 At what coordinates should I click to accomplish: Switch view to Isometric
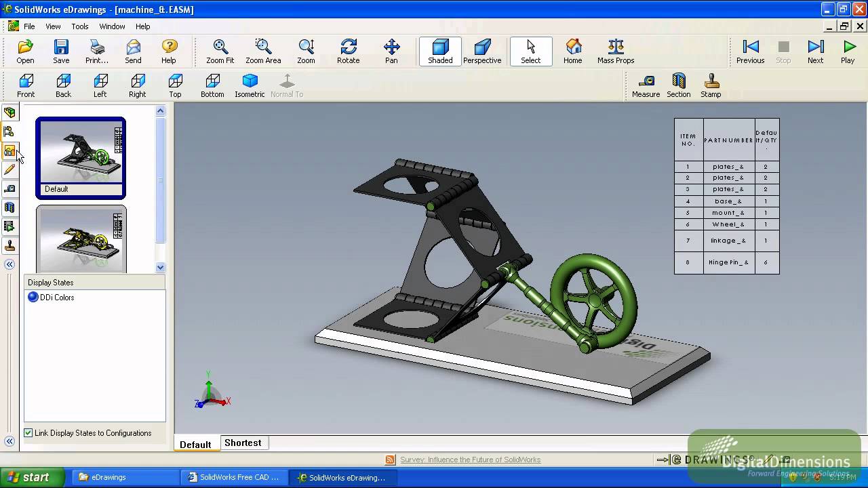(250, 85)
